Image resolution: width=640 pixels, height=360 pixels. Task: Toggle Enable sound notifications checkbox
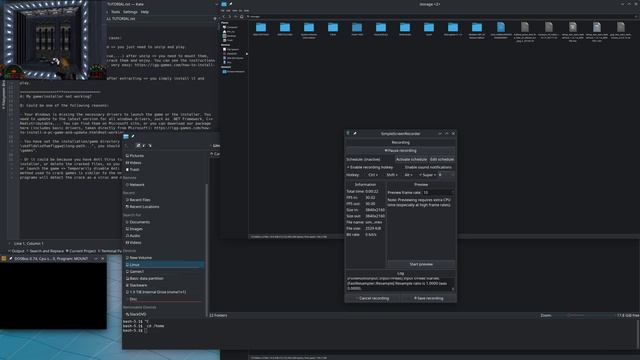427,167
